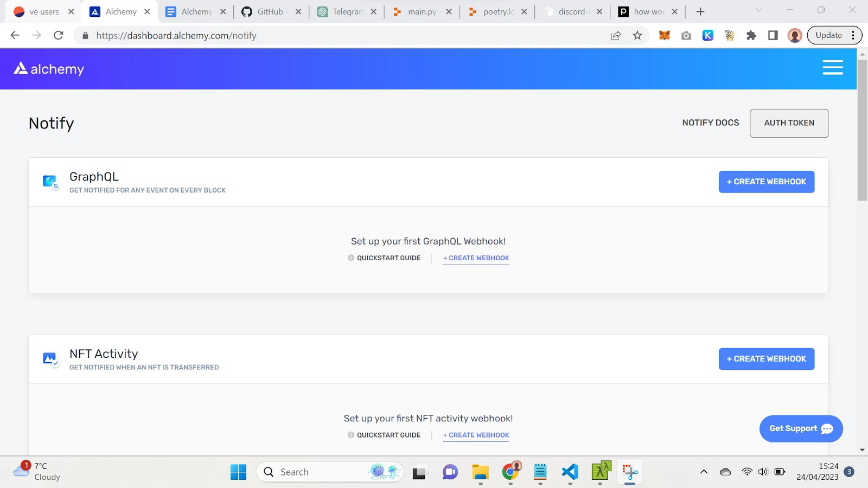Click the alchemy logo in the header
The image size is (868, 488).
tap(49, 69)
